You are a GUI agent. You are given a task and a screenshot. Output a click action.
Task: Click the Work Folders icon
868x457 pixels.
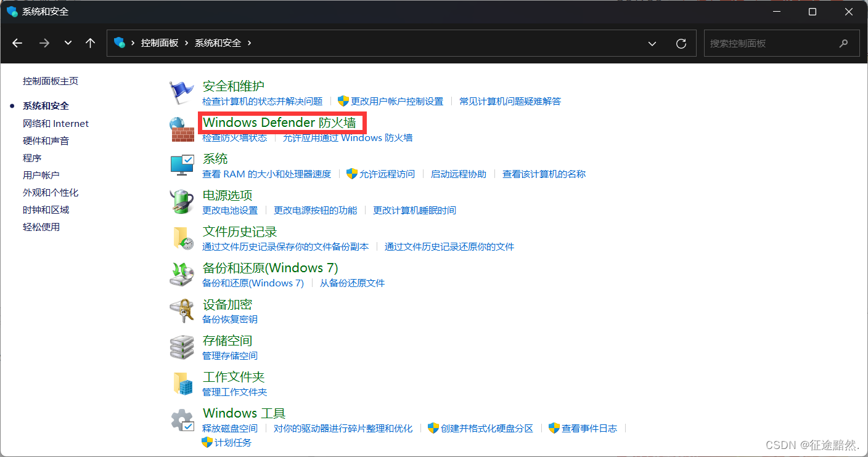coord(182,383)
